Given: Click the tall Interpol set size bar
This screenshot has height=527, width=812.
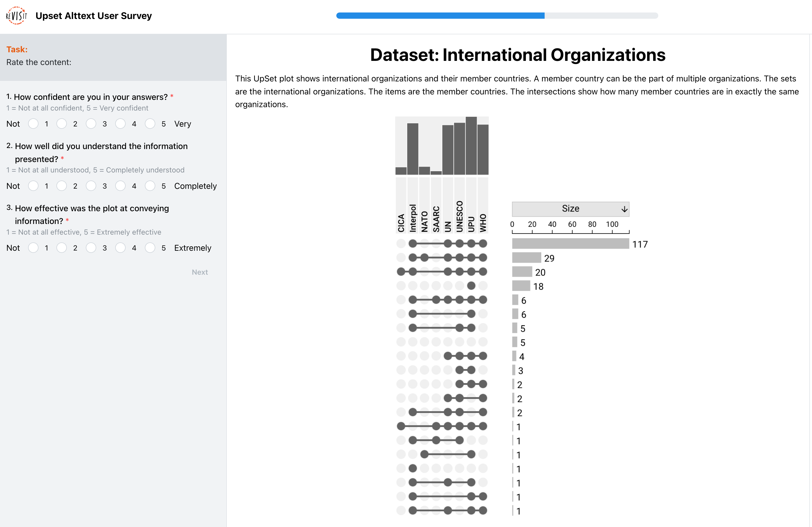Looking at the screenshot, I should click(x=413, y=149).
